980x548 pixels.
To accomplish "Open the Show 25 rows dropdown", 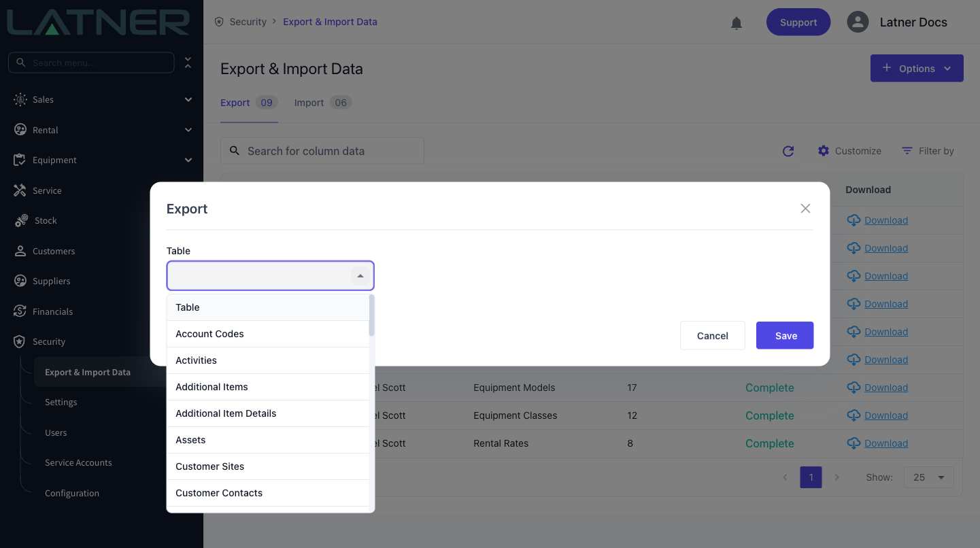I will click(929, 477).
